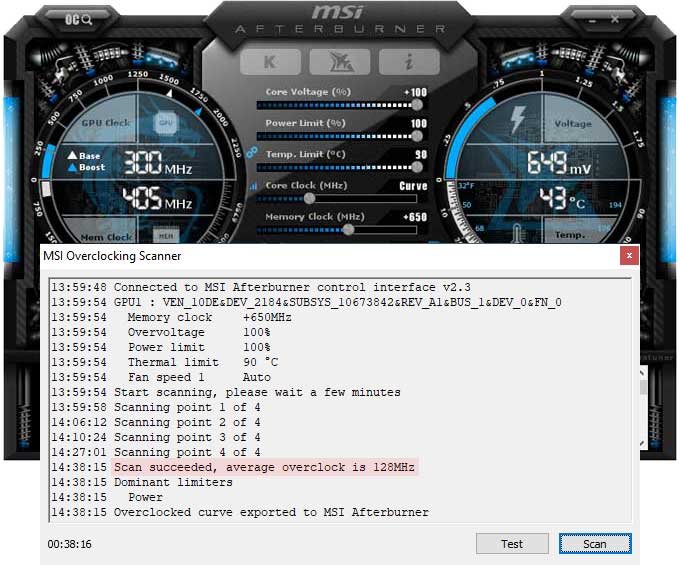This screenshot has height=565, width=680.
Task: Click the 'Scanning point 2 of 4' line
Action: click(156, 422)
